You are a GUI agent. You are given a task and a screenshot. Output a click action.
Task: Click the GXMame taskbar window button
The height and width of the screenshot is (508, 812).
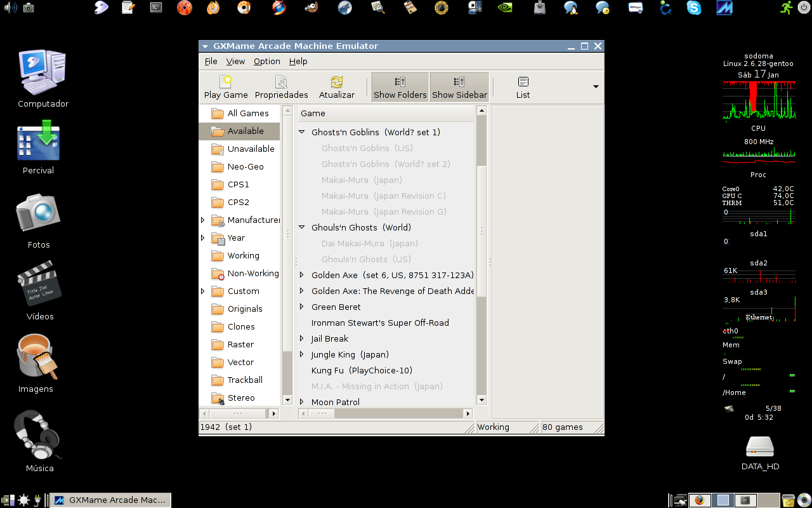[x=110, y=500]
